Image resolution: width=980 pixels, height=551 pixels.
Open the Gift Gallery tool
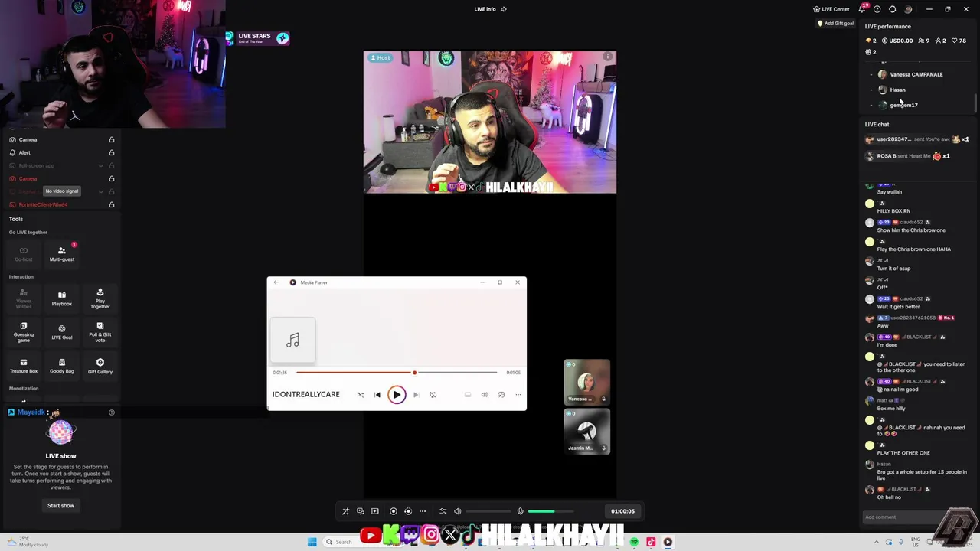tap(100, 366)
